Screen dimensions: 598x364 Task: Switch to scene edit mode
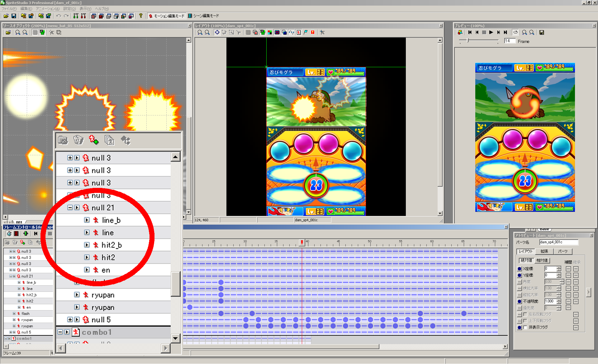(x=203, y=16)
